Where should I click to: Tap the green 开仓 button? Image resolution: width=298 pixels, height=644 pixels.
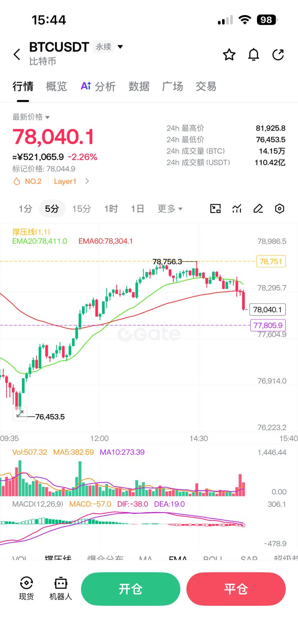tap(131, 589)
